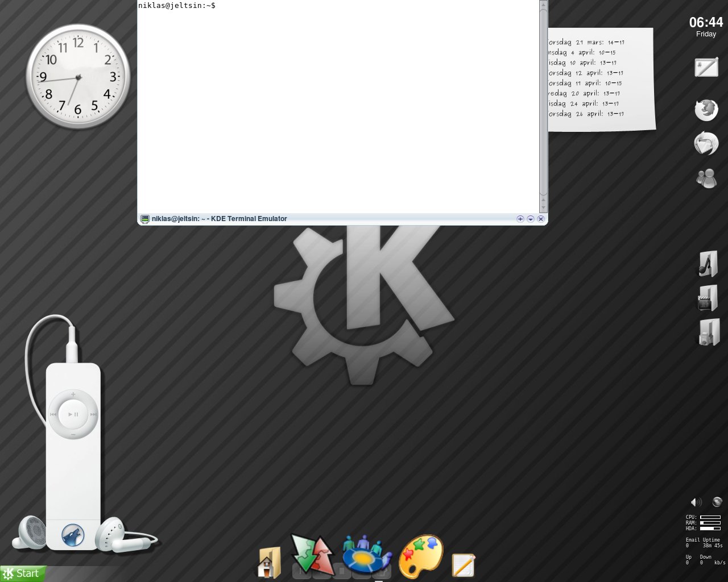Viewport: 728px width, 582px height.
Task: Click the terminal icon in the window title bar
Action: [144, 219]
